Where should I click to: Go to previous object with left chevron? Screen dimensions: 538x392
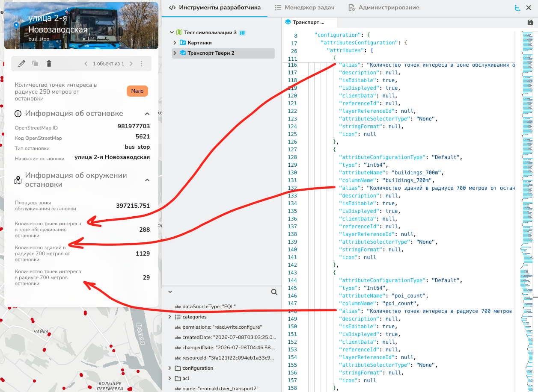coord(86,64)
